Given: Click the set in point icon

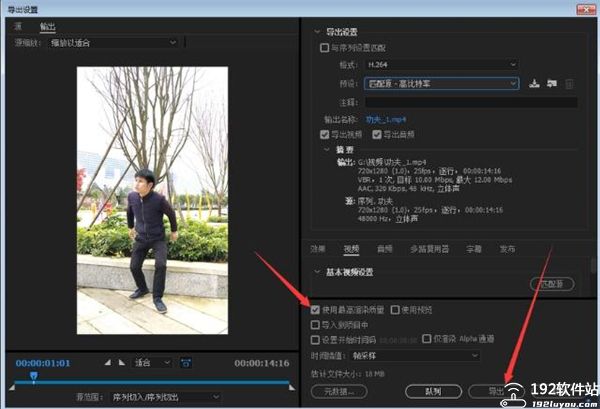Looking at the screenshot, I should (x=108, y=362).
